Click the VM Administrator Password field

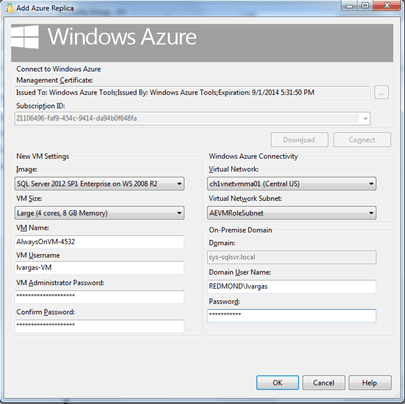point(99,297)
